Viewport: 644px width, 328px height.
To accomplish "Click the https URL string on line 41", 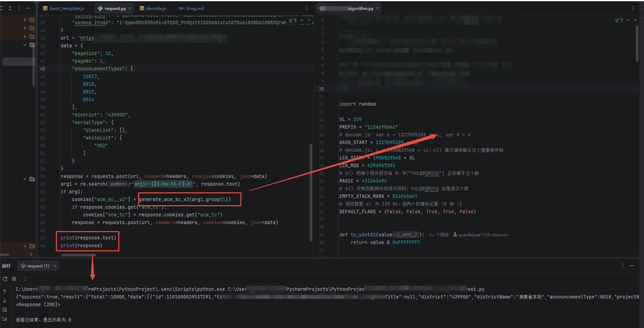I will click(87, 38).
